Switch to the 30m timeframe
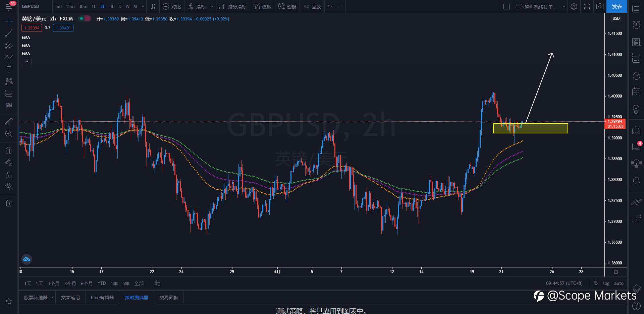The height and width of the screenshot is (314, 644). coord(83,6)
